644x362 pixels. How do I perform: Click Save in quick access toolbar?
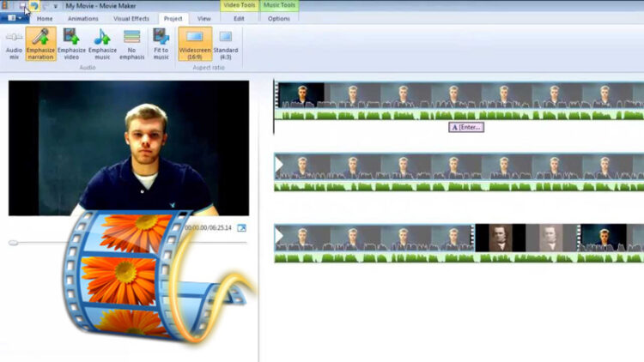tap(22, 6)
